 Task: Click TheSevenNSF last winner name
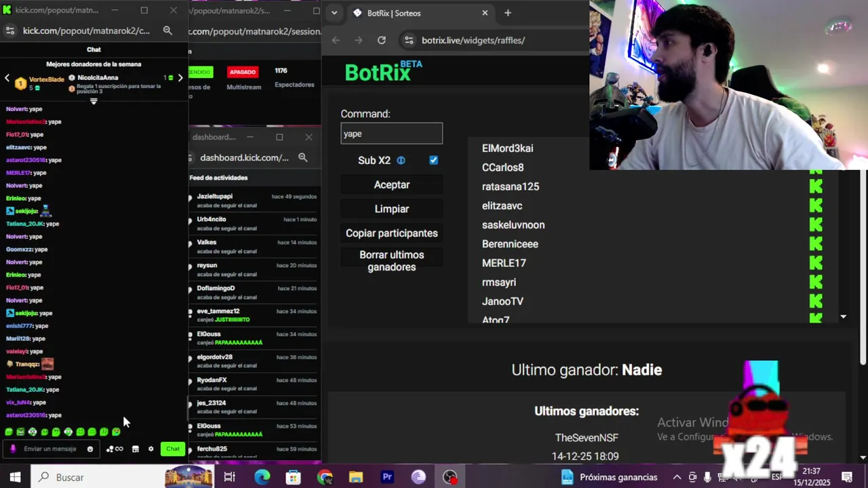(x=587, y=438)
